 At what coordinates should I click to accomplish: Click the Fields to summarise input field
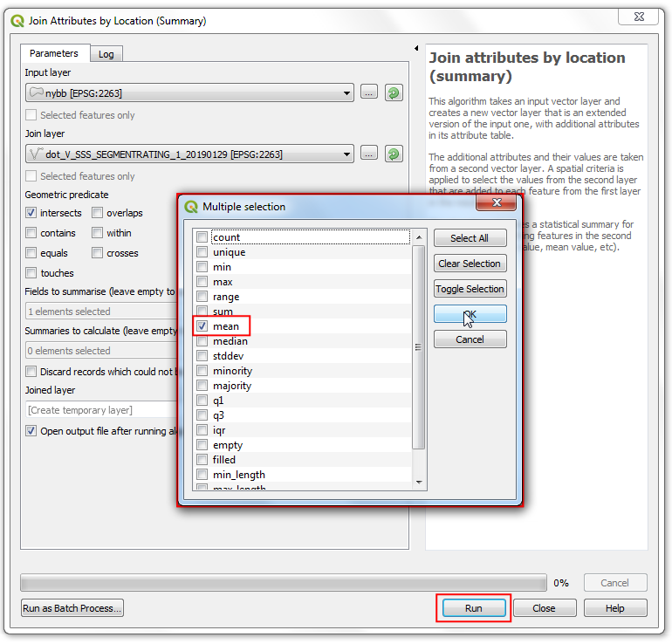pyautogui.click(x=100, y=312)
